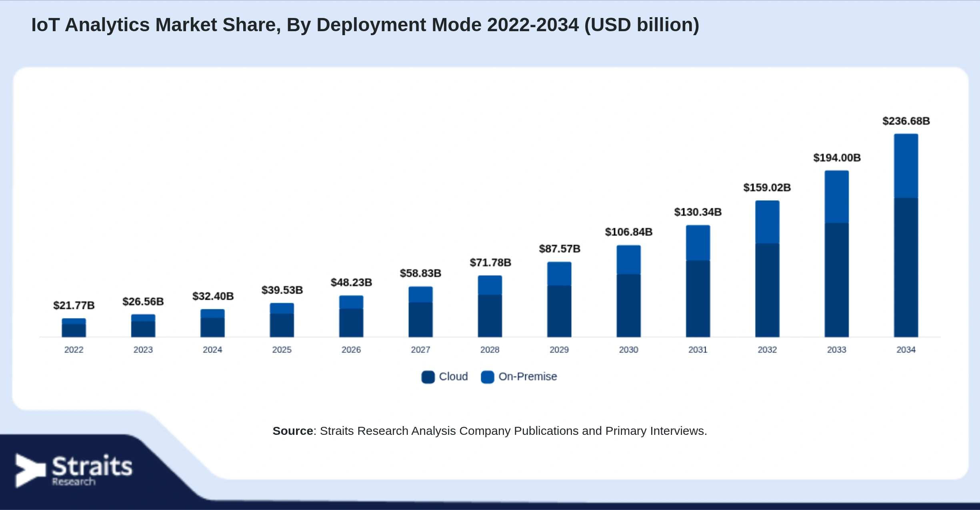Click the $87.57B value label
This screenshot has height=510, width=980.
point(560,249)
